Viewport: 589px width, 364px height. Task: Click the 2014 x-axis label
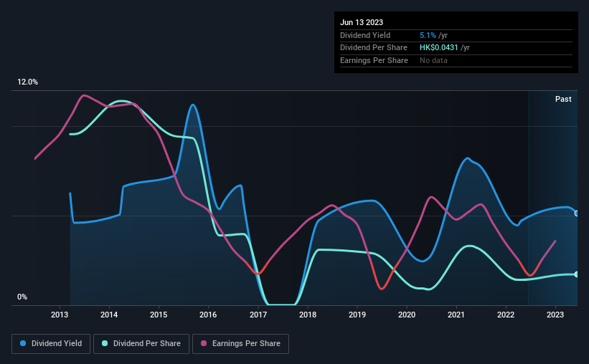click(x=109, y=315)
